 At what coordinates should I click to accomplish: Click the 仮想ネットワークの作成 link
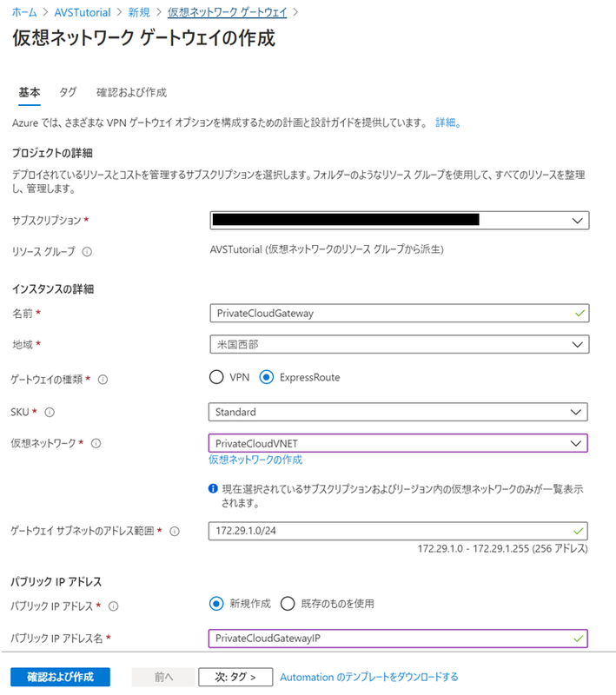click(255, 460)
